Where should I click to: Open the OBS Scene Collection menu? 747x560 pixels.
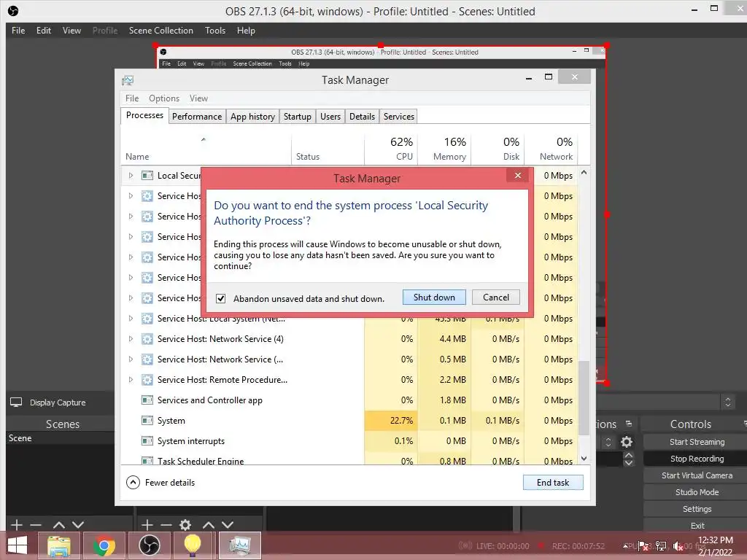pyautogui.click(x=161, y=31)
